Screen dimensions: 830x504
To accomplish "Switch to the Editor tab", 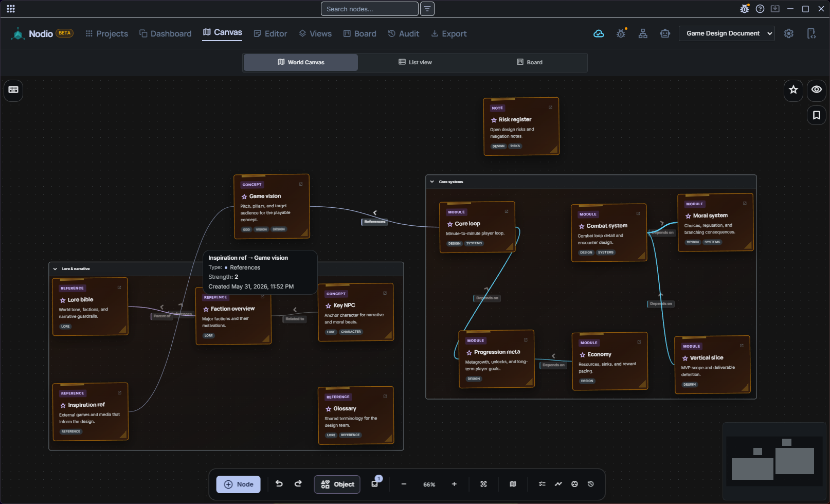I will tap(270, 33).
